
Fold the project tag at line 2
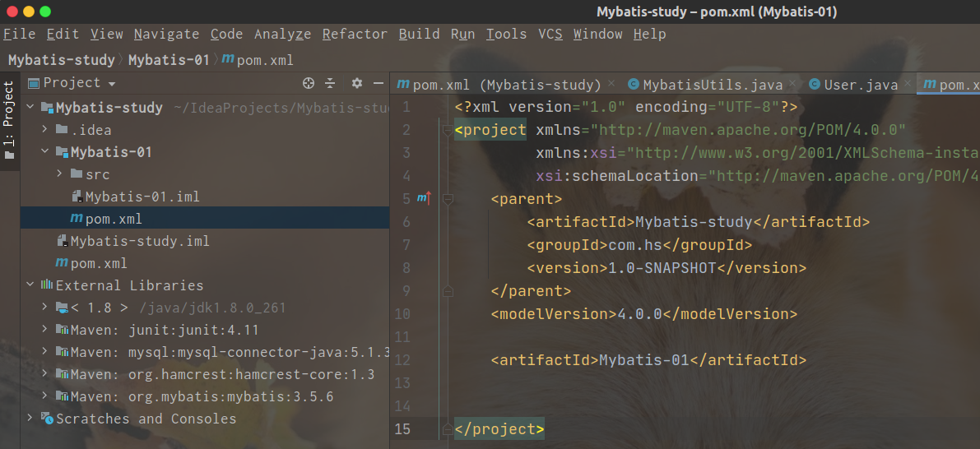click(x=448, y=130)
